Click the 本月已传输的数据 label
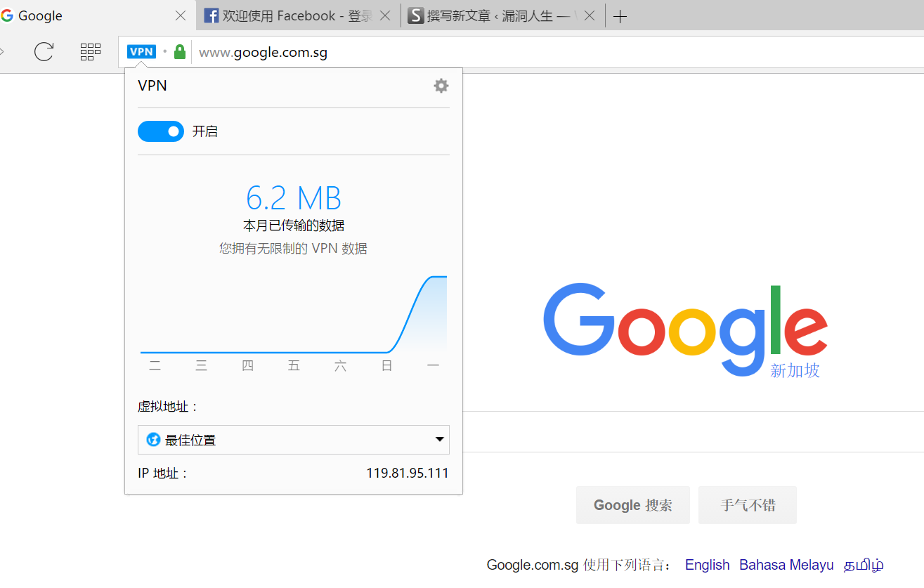Viewport: 924px width, 588px height. (294, 226)
